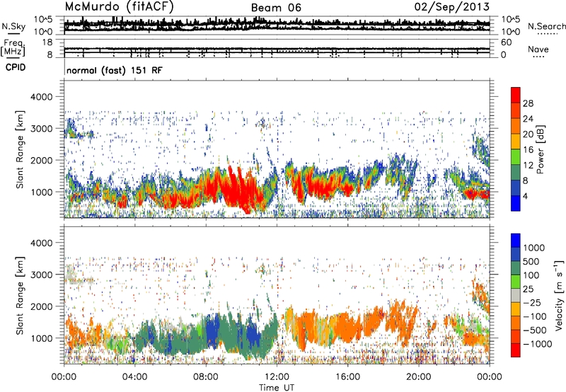This screenshot has width=566, height=392.
Task: Click the Power [dB] colorbar title
Action: [x=540, y=149]
